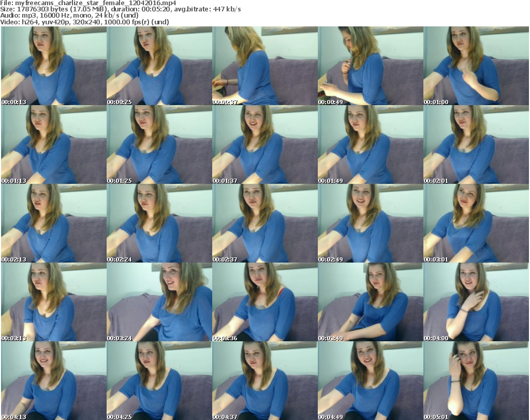The image size is (530, 420).
Task: Choose the frame at 00:04:49
Action: [x=371, y=381]
